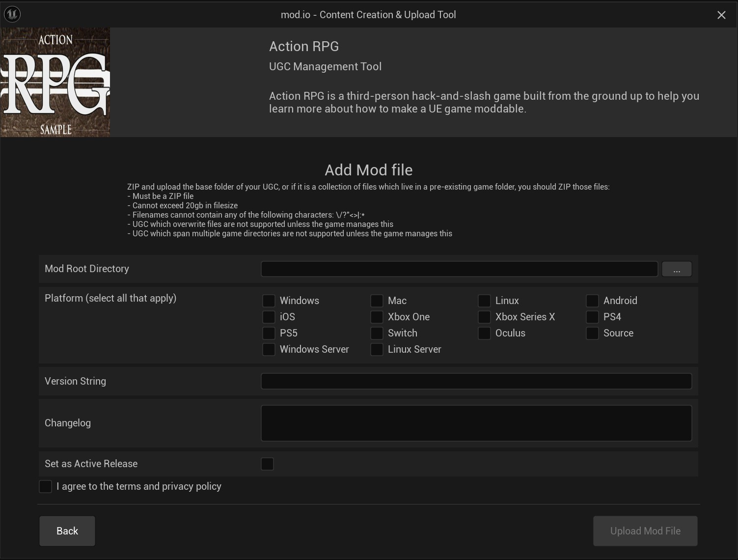Click the Back button
738x560 pixels.
pyautogui.click(x=67, y=531)
